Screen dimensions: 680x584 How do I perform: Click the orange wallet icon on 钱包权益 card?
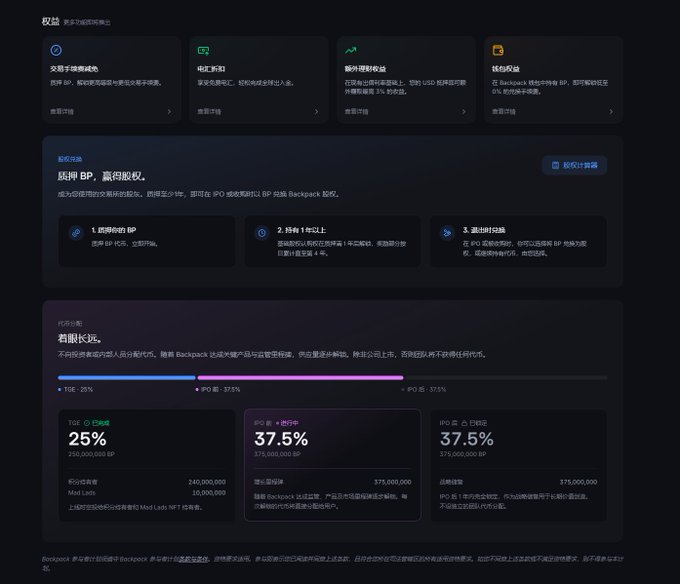[498, 50]
